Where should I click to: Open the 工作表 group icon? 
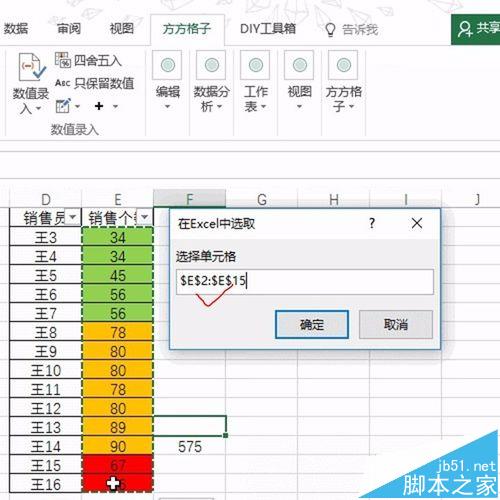pos(255,65)
